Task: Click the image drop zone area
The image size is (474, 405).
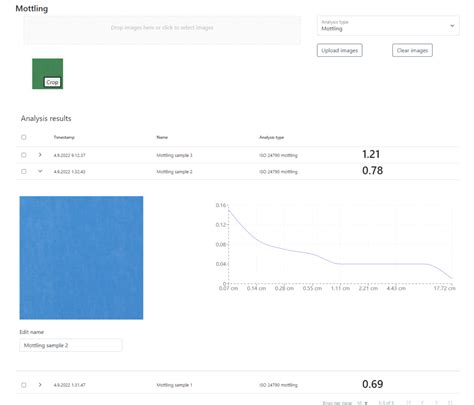Action: click(x=162, y=29)
